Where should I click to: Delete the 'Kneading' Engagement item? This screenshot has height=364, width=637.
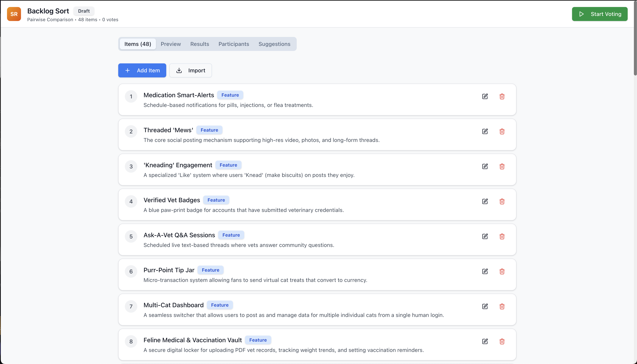pyautogui.click(x=502, y=166)
